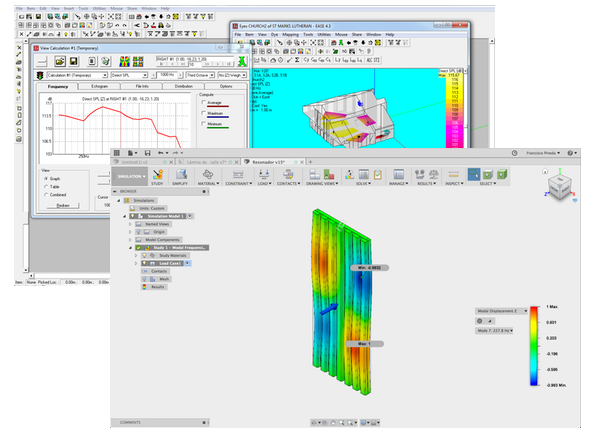Open the Drawing Views menu label

(322, 183)
